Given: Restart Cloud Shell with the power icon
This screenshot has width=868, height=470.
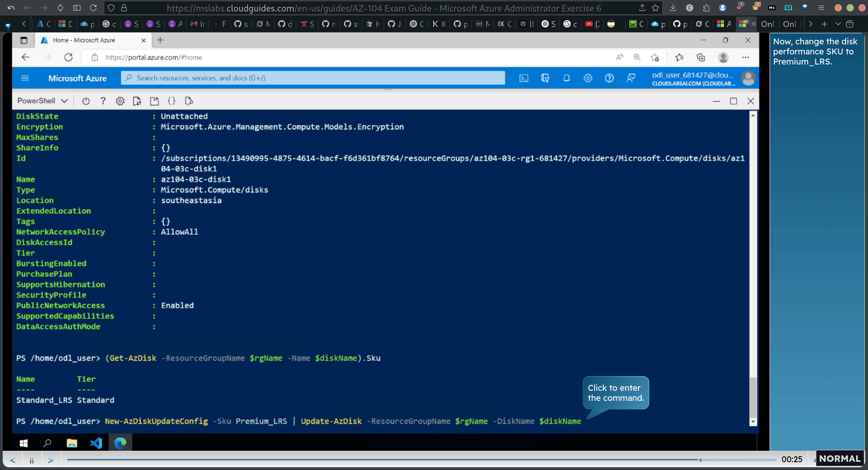Looking at the screenshot, I should pyautogui.click(x=86, y=101).
